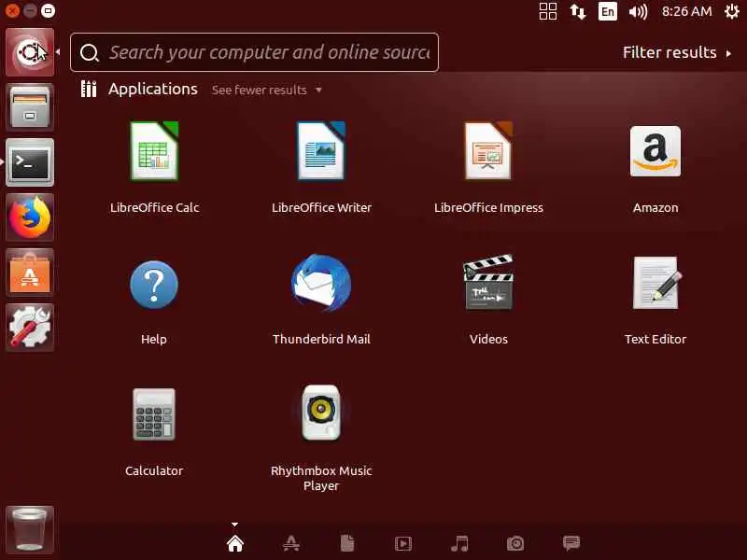Click the Ubuntu Dash button in launcher

coord(30,52)
